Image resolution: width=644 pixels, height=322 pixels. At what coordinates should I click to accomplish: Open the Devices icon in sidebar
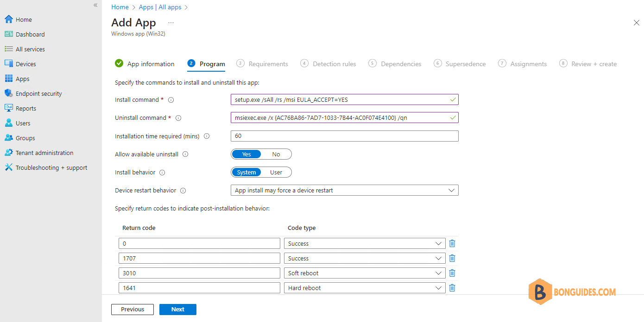coord(8,64)
